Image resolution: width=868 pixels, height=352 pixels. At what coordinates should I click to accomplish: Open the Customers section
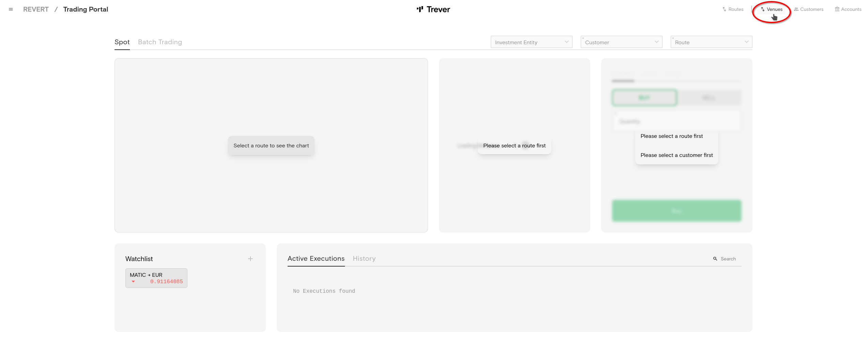pyautogui.click(x=808, y=10)
